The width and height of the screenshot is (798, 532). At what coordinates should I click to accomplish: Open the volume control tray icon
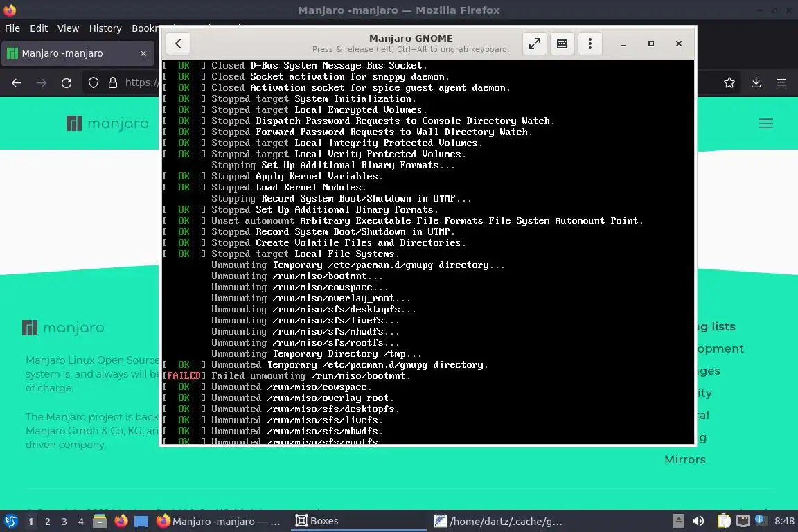[698, 522]
